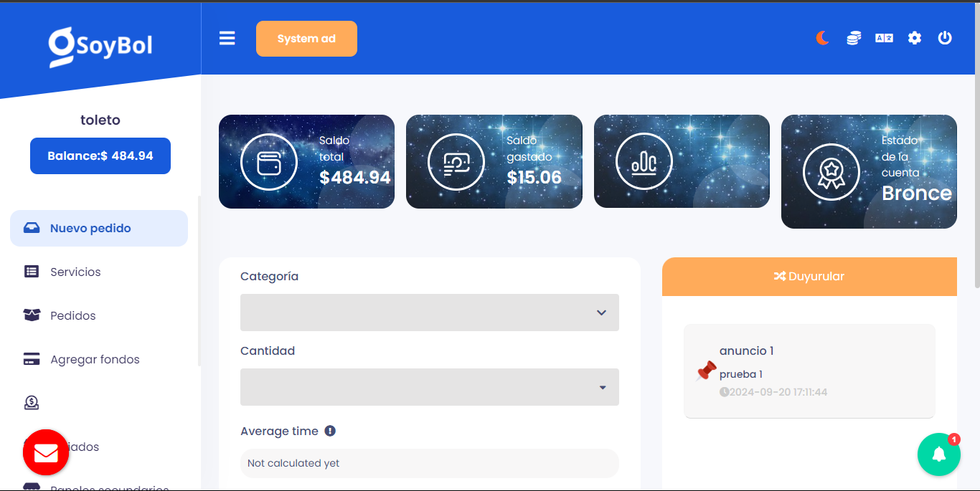Open the Agregar fondos page
The width and height of the screenshot is (980, 491).
95,359
